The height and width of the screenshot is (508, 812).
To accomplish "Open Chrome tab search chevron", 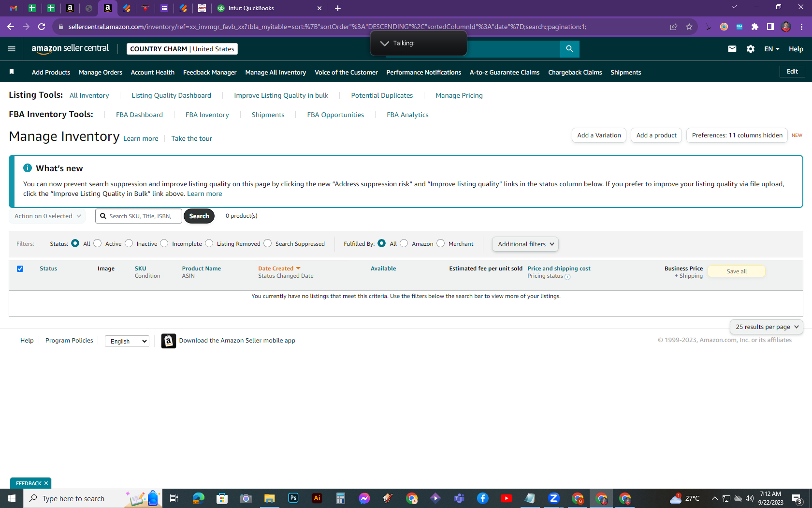I will click(734, 7).
